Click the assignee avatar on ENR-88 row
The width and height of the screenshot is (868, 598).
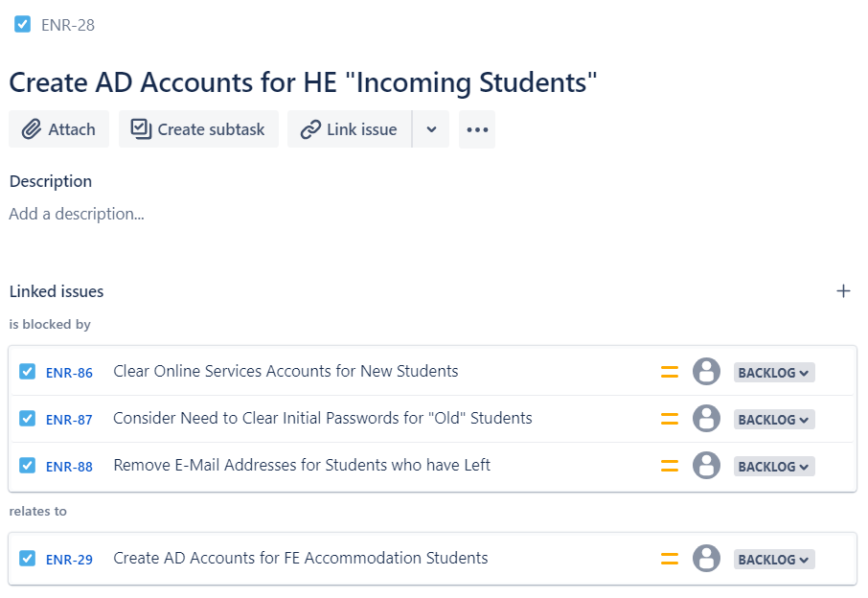[706, 466]
